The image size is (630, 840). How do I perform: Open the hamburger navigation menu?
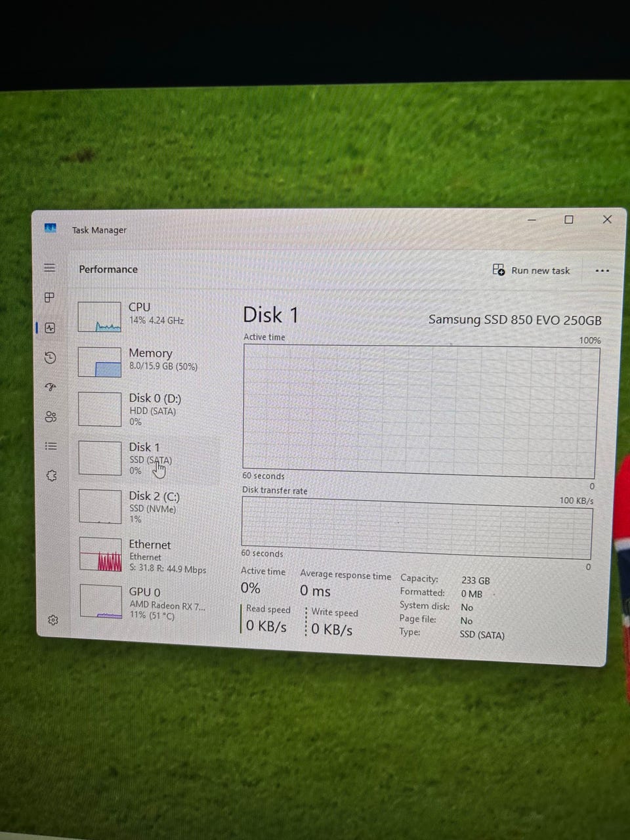[x=50, y=268]
